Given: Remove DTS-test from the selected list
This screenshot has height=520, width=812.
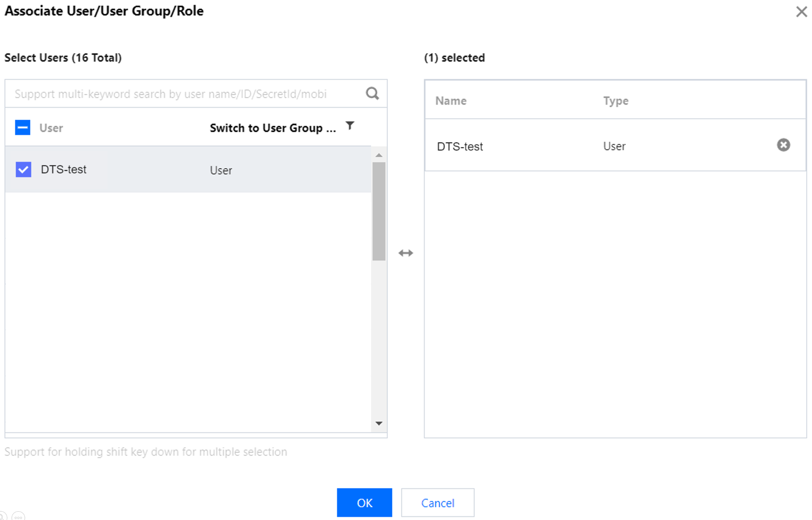Looking at the screenshot, I should coord(783,145).
